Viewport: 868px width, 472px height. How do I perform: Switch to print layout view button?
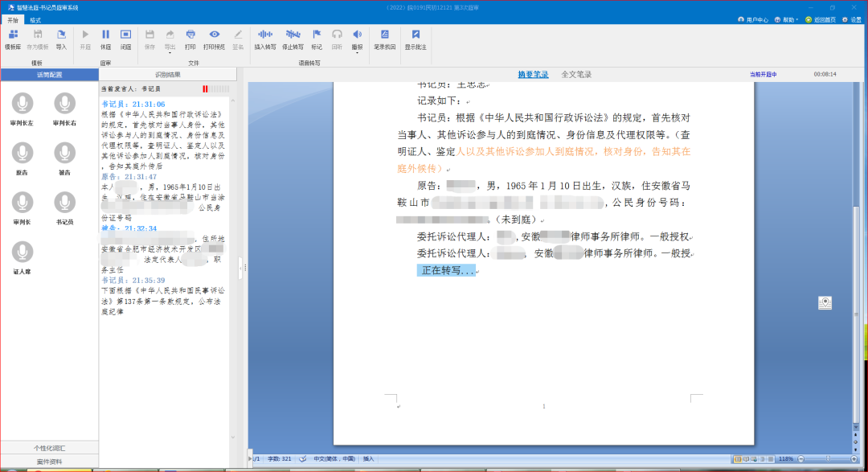pyautogui.click(x=737, y=458)
